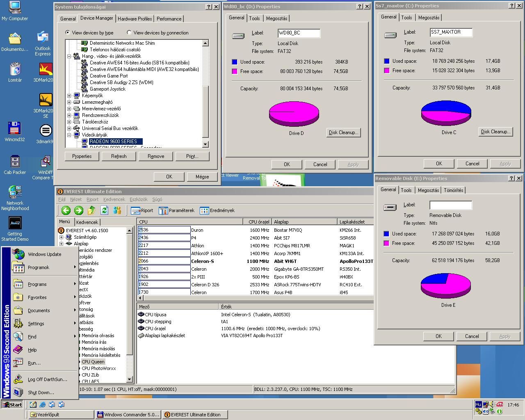Click blue Used space swatch, Drive E
Image resolution: width=525 pixels, height=420 pixels.
(386, 234)
